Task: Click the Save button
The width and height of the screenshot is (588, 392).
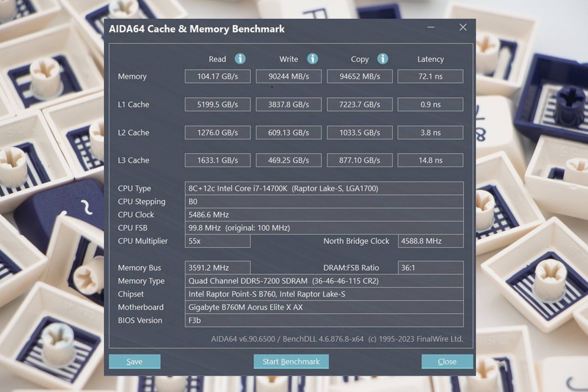Action: pyautogui.click(x=135, y=361)
